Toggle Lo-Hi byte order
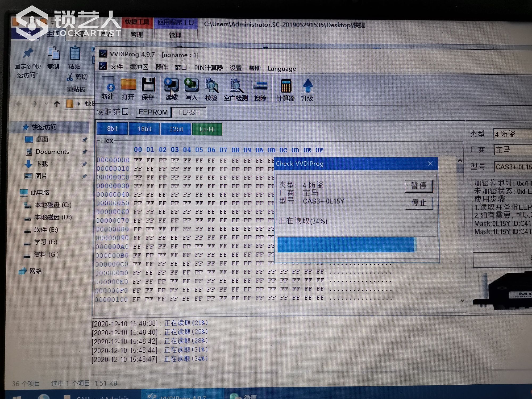The width and height of the screenshot is (532, 399). pyautogui.click(x=207, y=129)
